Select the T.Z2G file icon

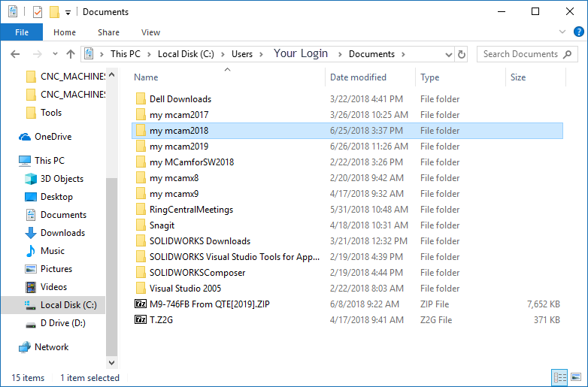click(141, 319)
